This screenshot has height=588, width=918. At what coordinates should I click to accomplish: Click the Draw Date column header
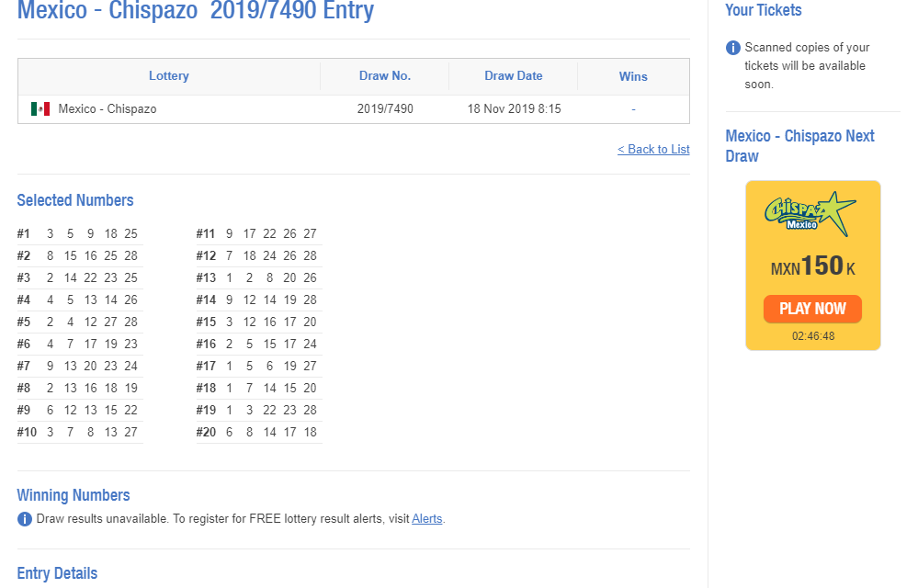(514, 76)
